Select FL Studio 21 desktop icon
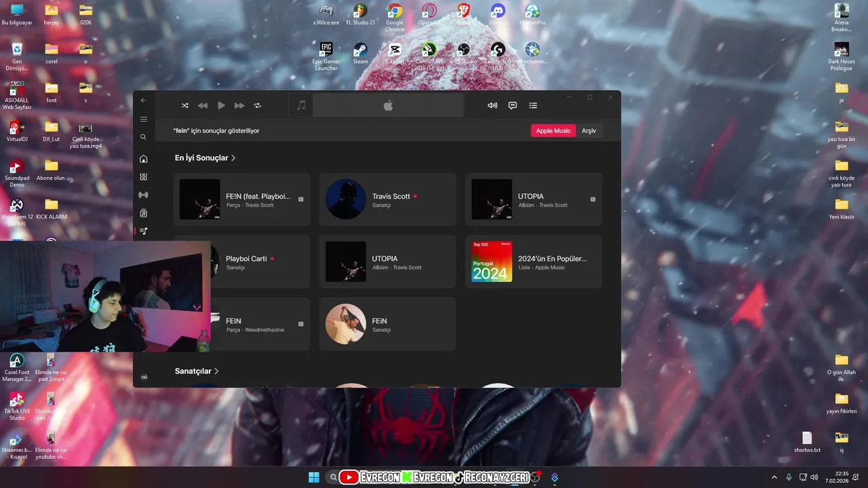 tap(360, 15)
